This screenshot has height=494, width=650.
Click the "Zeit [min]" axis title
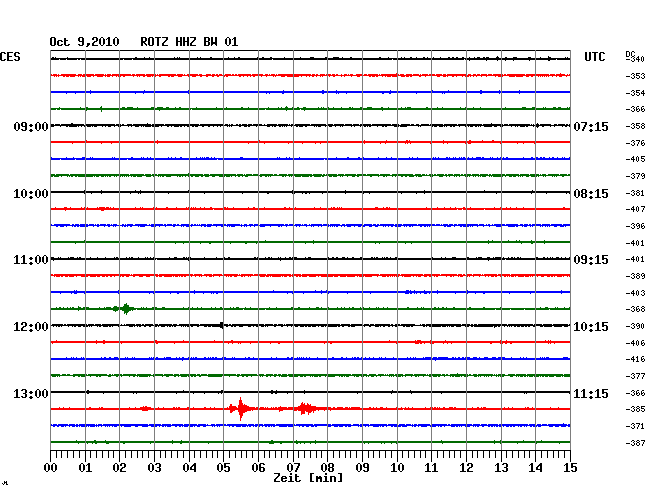coord(308,478)
